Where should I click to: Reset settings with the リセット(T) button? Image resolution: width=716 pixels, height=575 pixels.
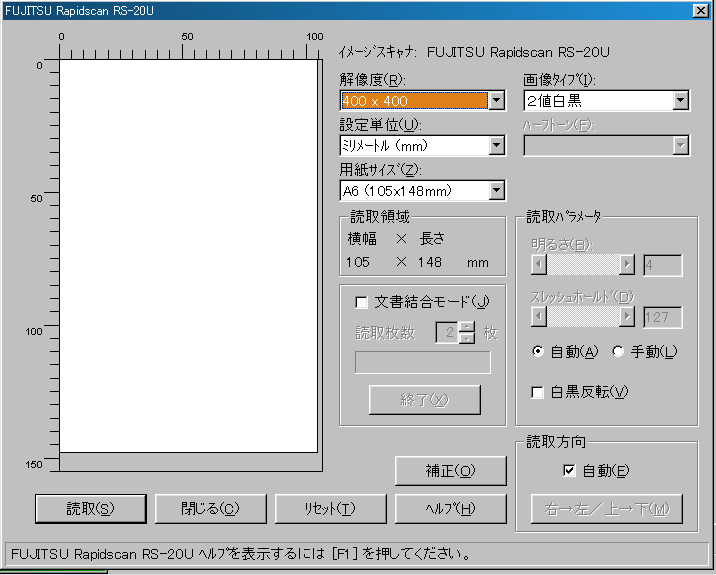tap(331, 508)
